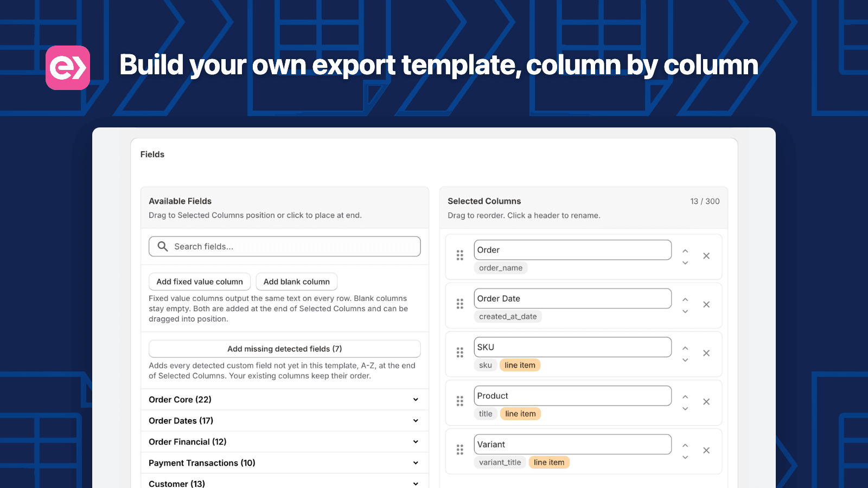868x488 pixels.
Task: Click the drag handle for Variant column
Action: tap(460, 450)
